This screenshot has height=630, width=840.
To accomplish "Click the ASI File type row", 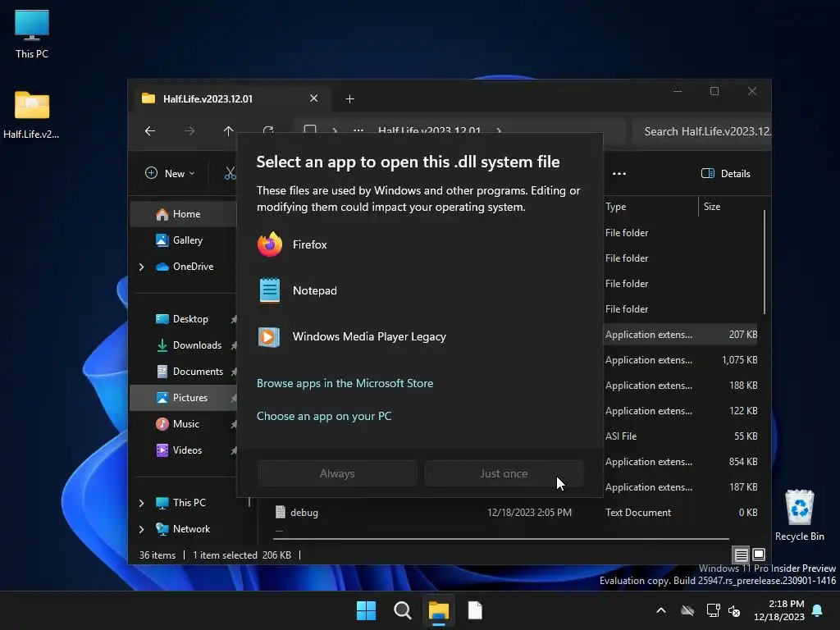I will (x=621, y=436).
